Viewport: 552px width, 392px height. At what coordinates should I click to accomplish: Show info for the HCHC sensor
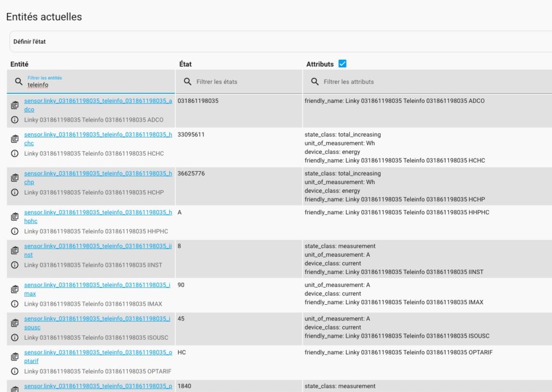pos(15,153)
